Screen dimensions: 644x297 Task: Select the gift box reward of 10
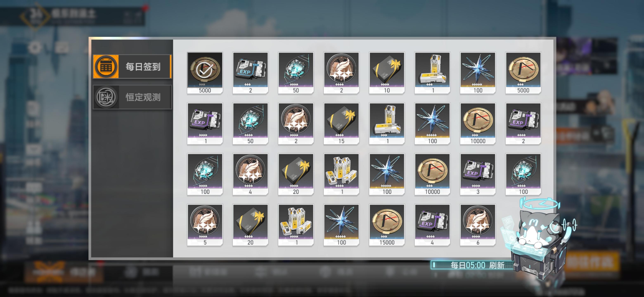(x=387, y=73)
